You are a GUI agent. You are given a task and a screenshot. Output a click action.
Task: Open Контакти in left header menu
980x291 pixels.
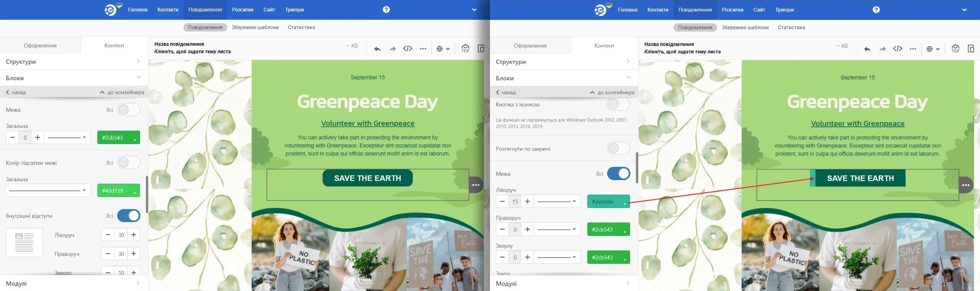point(168,10)
